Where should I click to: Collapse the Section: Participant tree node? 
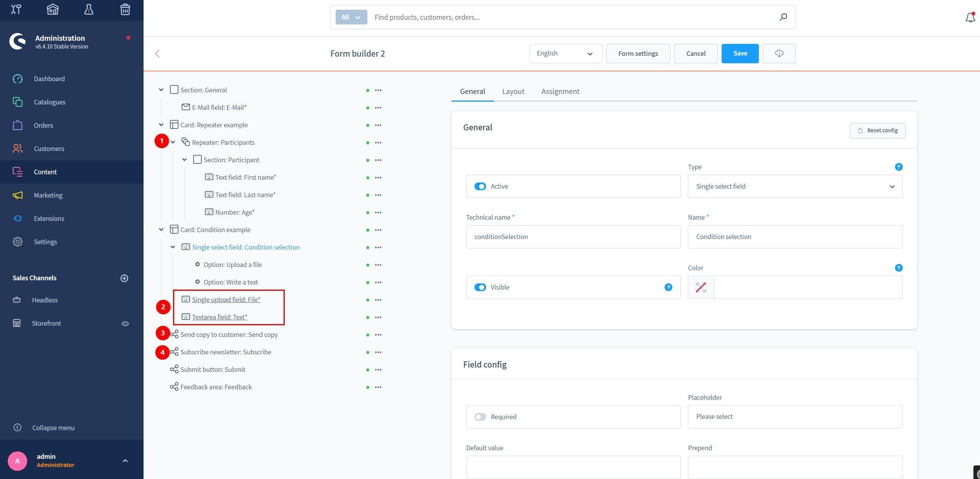pyautogui.click(x=185, y=160)
